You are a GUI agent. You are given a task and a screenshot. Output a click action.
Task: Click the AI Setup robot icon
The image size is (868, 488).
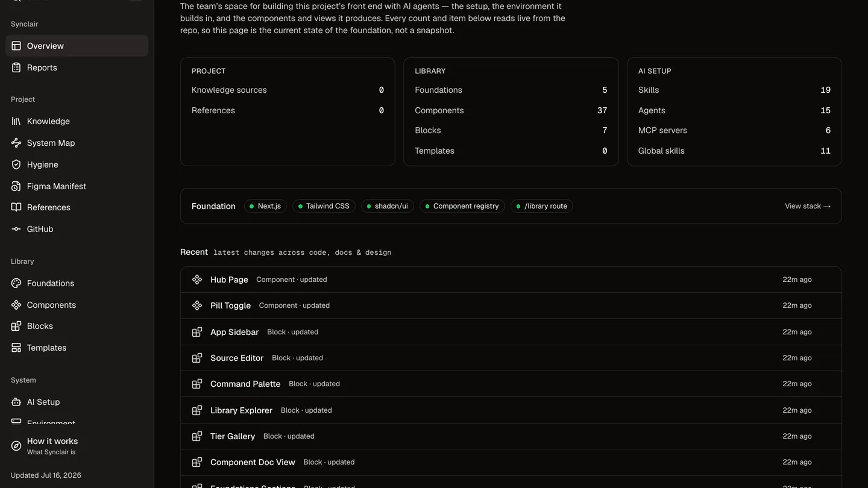click(16, 402)
